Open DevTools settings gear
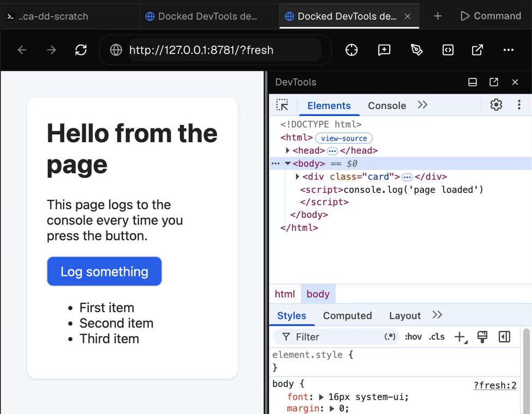This screenshot has width=532, height=414. [x=496, y=105]
